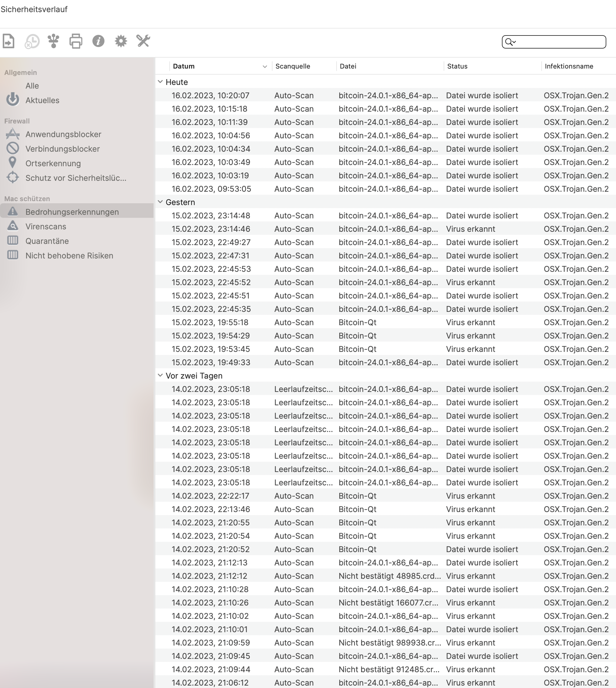Open the search magnifier options dropdown
616x688 pixels.
point(510,42)
